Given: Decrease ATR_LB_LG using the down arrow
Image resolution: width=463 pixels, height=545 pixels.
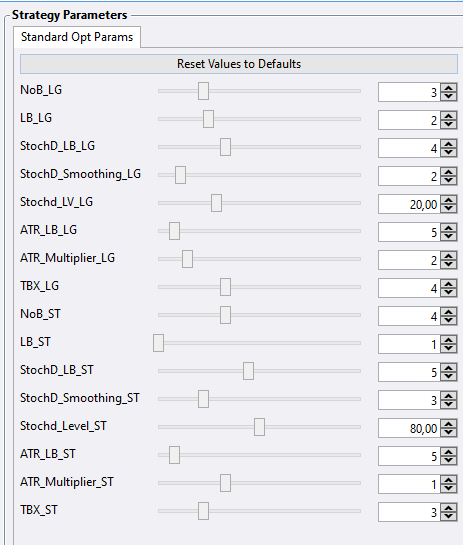Looking at the screenshot, I should pos(449,237).
